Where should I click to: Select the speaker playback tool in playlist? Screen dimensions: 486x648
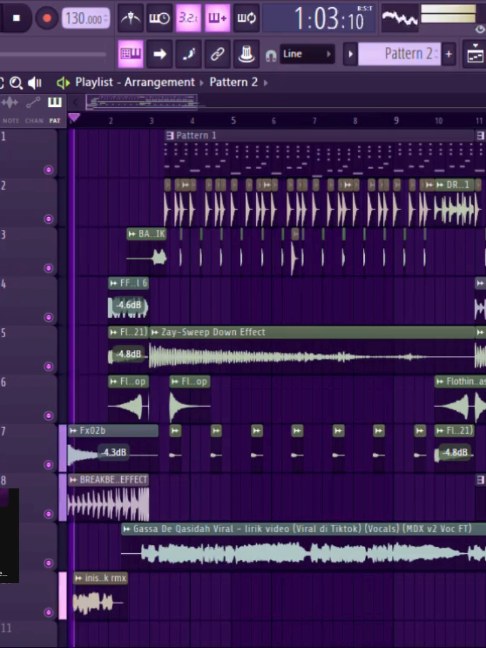tap(35, 83)
